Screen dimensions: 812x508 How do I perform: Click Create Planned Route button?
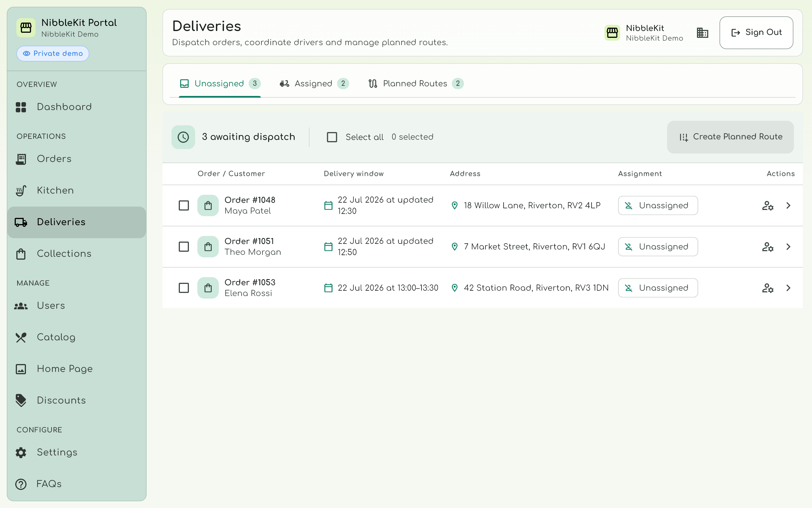[731, 137]
